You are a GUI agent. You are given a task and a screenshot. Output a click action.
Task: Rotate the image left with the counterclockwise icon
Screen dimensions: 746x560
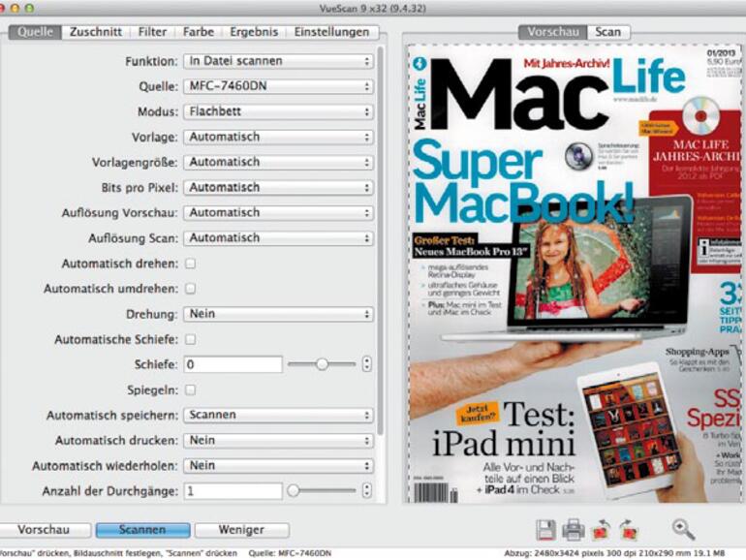tap(601, 530)
